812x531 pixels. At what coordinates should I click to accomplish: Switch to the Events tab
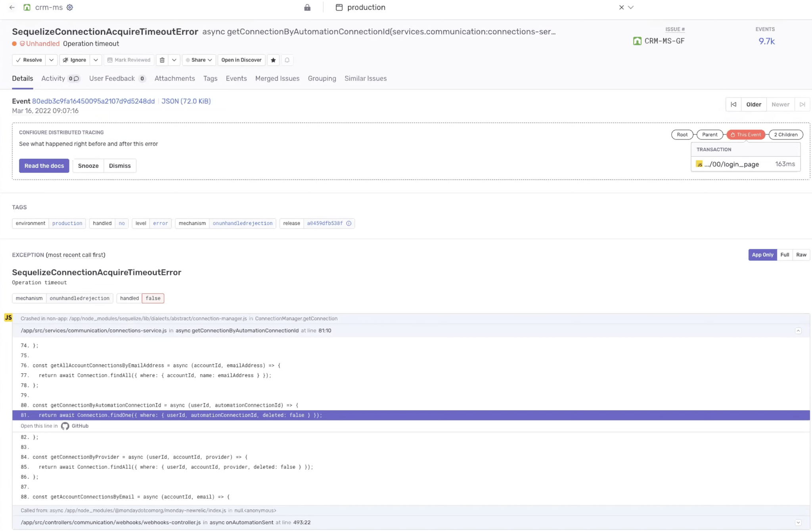[x=236, y=78]
